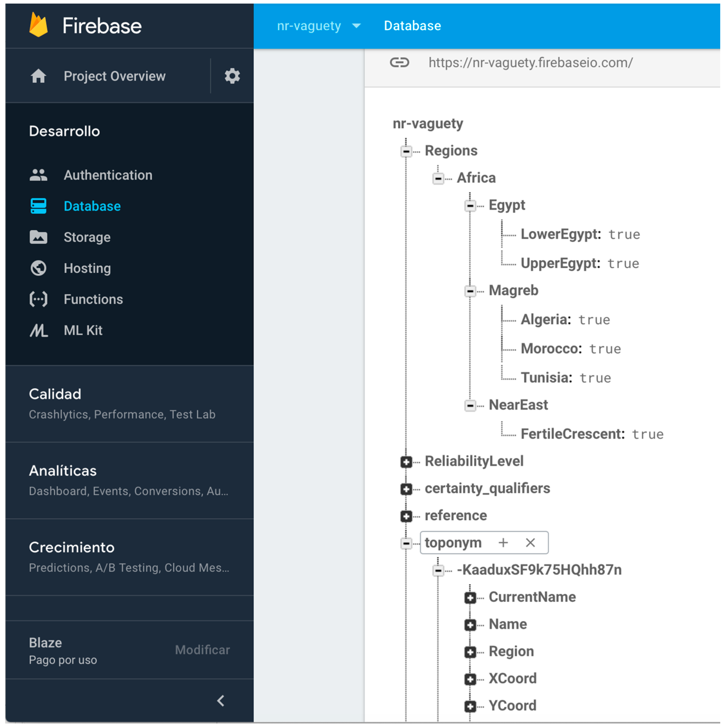Click the Project Overview home icon
This screenshot has height=728, width=726.
[x=39, y=76]
